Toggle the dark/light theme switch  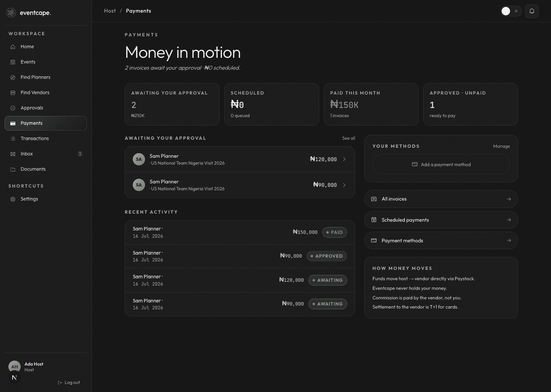pos(511,11)
